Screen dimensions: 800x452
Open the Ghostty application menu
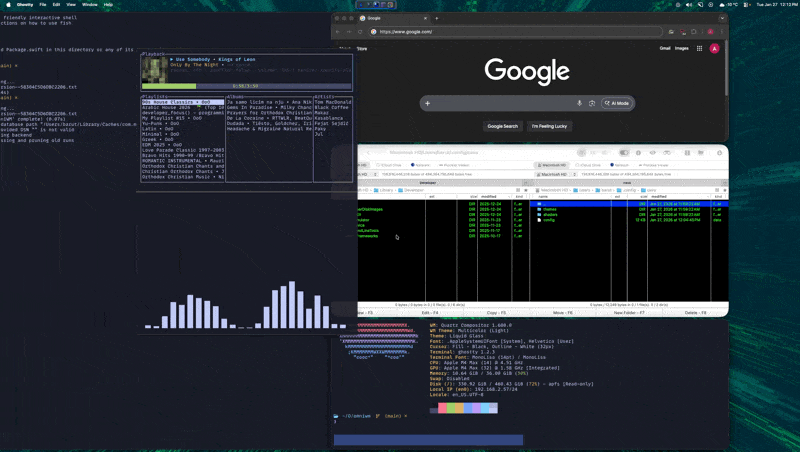click(x=24, y=5)
